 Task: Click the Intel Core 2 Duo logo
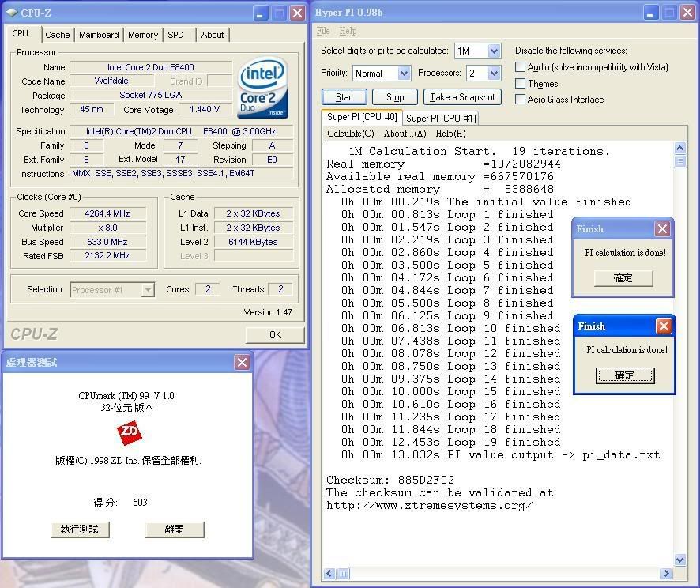262,88
